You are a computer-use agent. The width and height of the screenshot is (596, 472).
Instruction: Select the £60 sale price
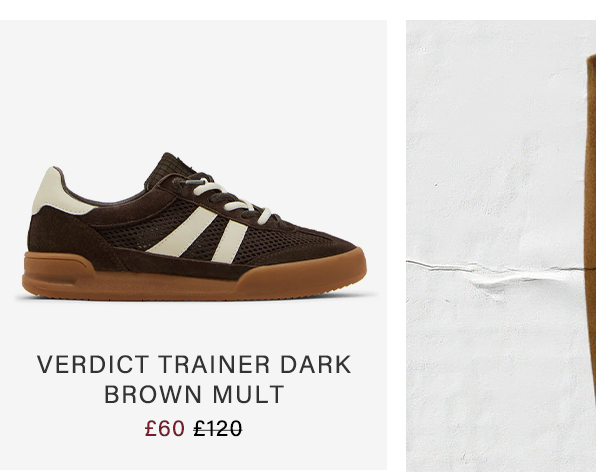click(165, 428)
